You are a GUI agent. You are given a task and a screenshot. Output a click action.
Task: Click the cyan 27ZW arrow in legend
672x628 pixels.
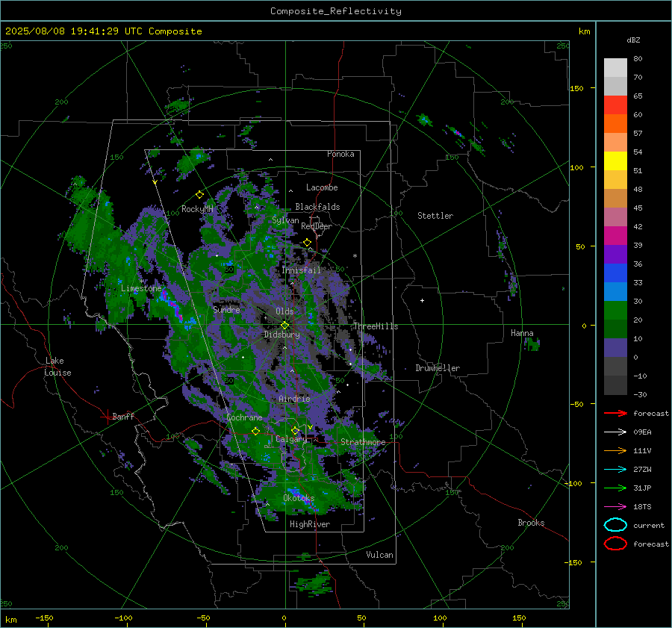coord(615,470)
